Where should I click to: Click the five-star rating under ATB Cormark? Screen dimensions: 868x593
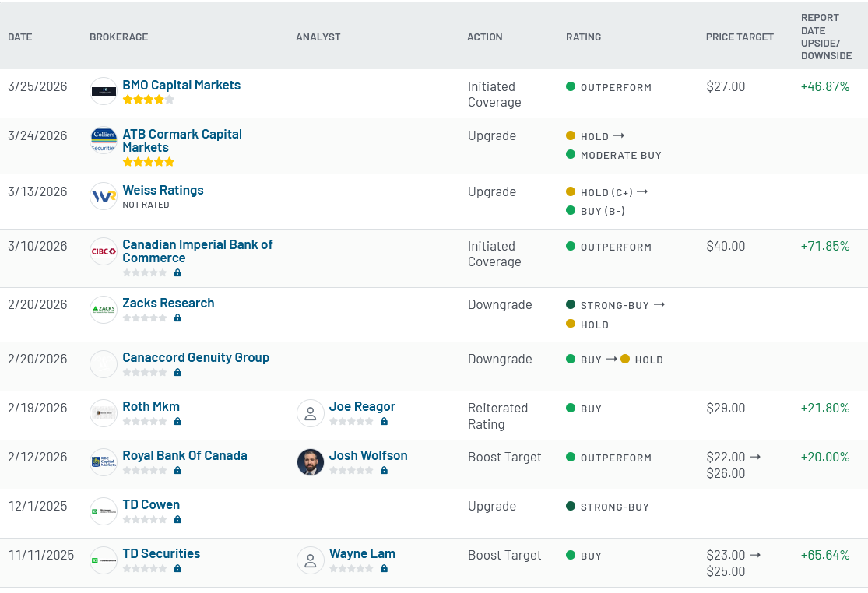(x=149, y=162)
